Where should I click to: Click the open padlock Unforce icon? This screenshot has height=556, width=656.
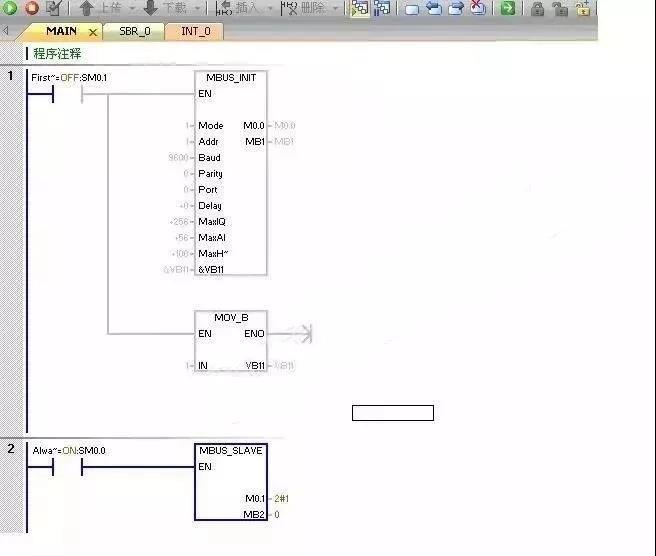[x=559, y=8]
